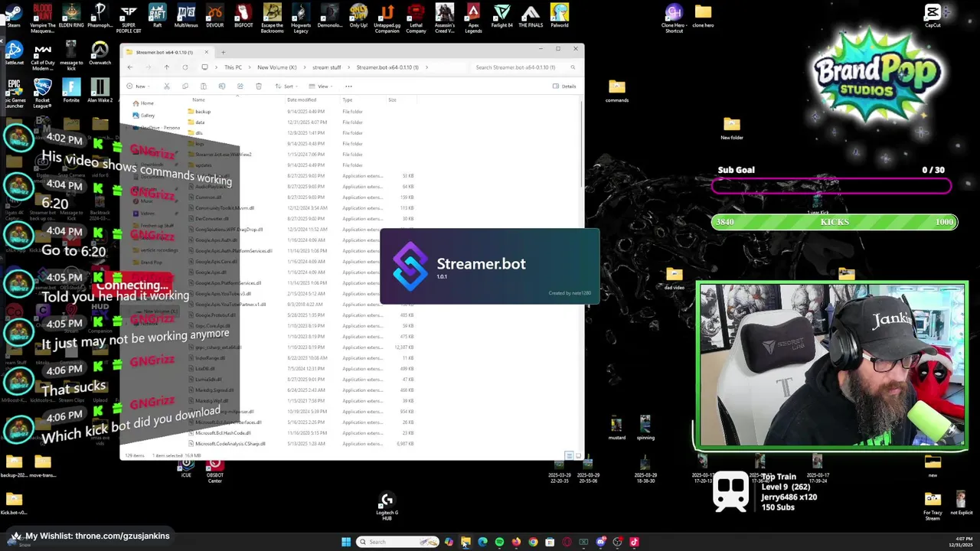
Task: Open the ELDEN RING desktop shortcut
Action: click(71, 15)
